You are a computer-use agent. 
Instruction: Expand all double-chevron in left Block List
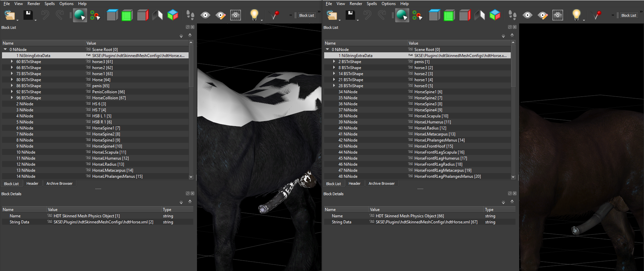(x=181, y=36)
